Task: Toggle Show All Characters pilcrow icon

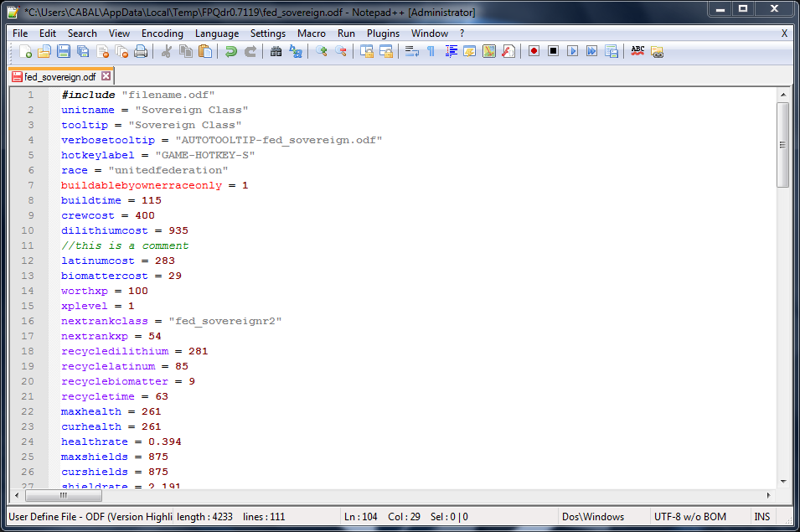Action: pos(431,51)
